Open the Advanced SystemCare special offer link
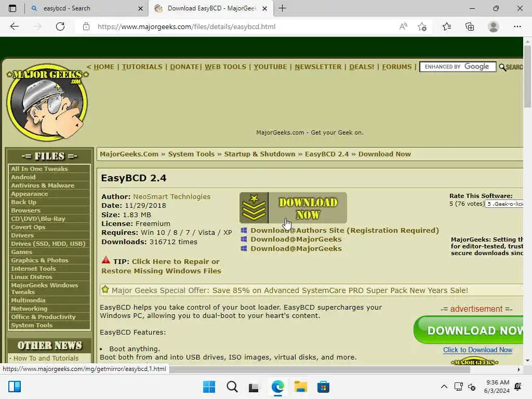 pyautogui.click(x=290, y=290)
